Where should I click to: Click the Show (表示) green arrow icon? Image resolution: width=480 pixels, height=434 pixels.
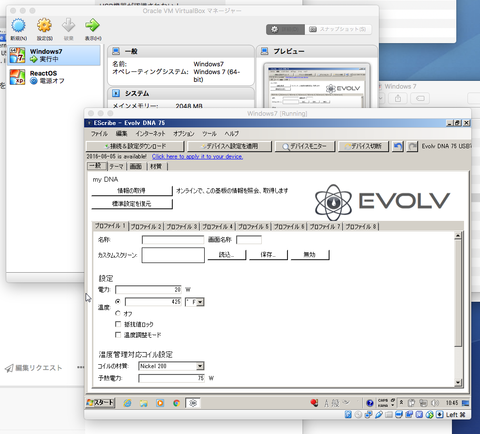click(92, 25)
